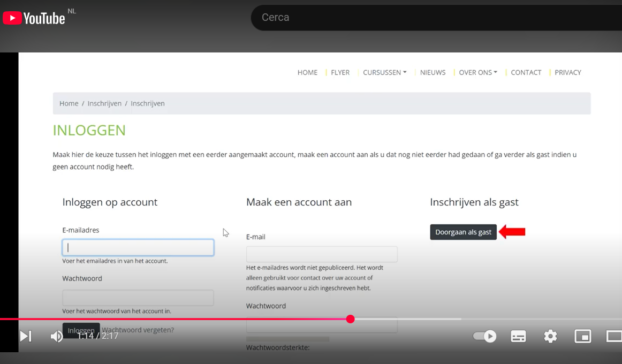Click the Home breadcrumb link
The width and height of the screenshot is (622, 364).
point(69,103)
